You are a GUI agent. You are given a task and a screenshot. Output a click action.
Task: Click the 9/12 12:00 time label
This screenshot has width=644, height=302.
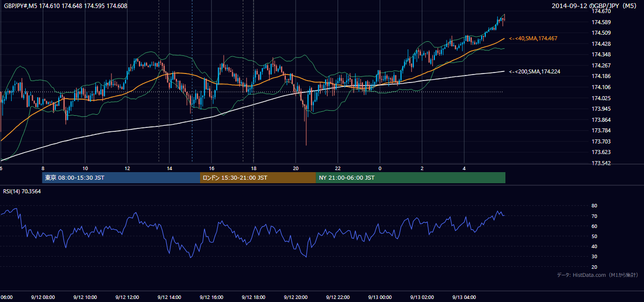tap(127, 297)
